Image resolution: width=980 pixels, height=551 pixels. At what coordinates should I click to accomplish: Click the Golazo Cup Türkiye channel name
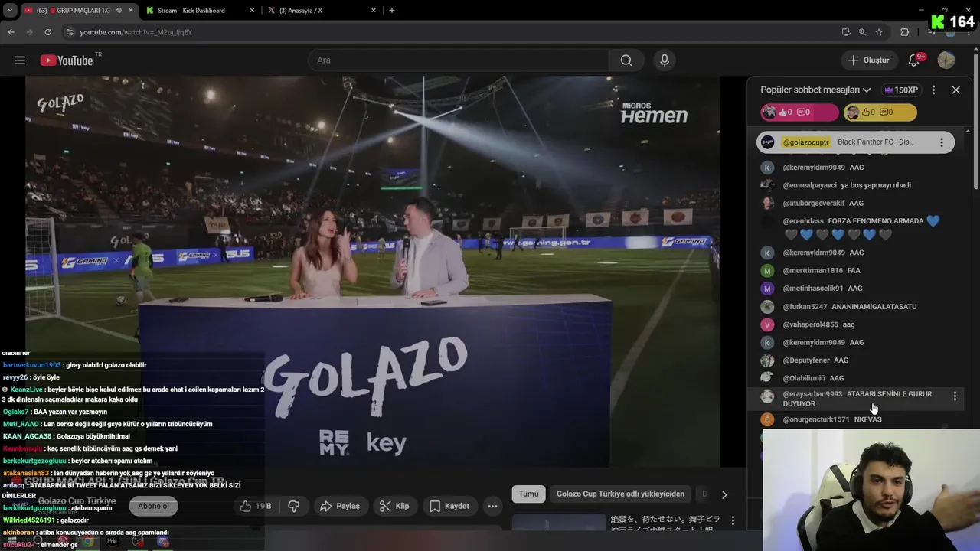(x=77, y=501)
